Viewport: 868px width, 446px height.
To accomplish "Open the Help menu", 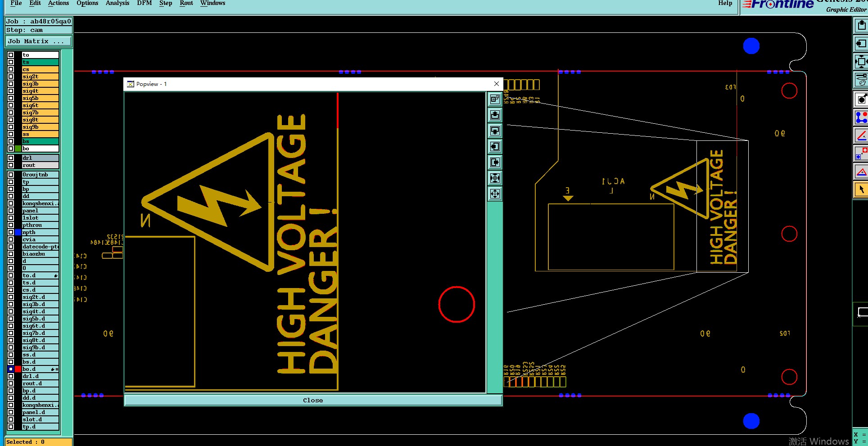I will pyautogui.click(x=725, y=3).
